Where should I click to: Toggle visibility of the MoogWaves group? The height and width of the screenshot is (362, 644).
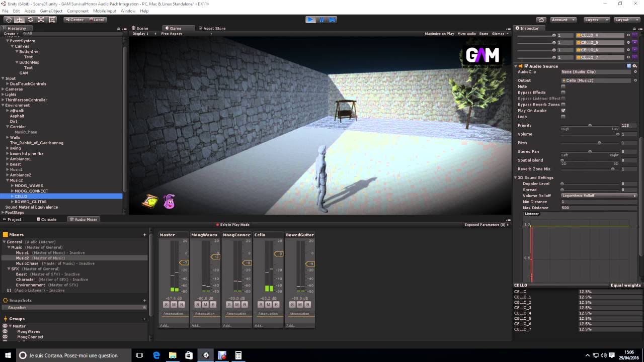pos(5,331)
